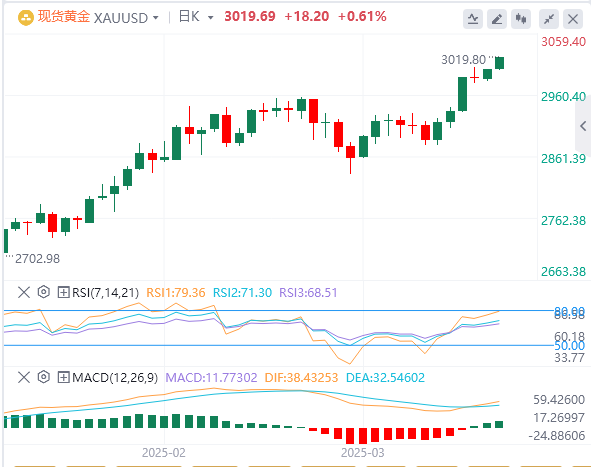Click the RSI(7,14,21) label
This screenshot has width=591, height=467.
105,292
